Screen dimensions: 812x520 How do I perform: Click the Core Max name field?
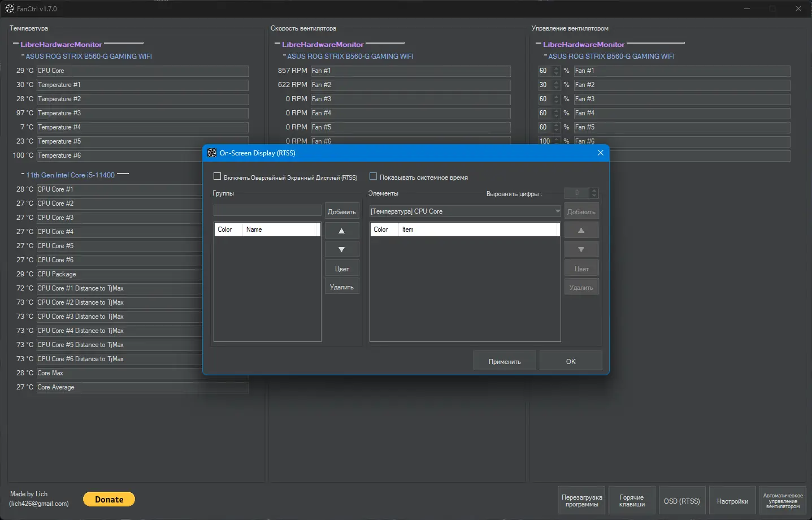pos(142,373)
